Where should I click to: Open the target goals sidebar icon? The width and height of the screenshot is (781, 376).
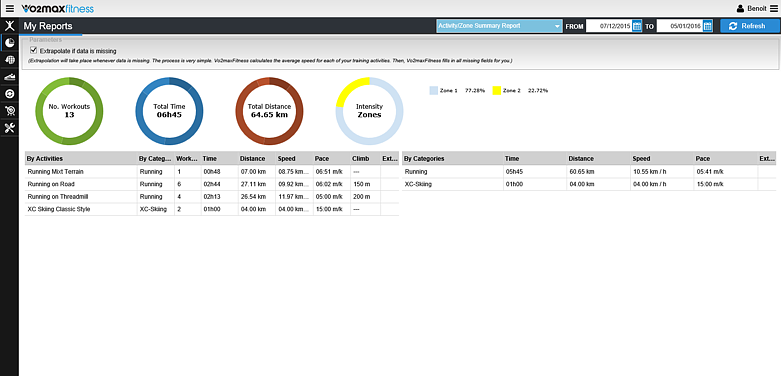point(9,111)
